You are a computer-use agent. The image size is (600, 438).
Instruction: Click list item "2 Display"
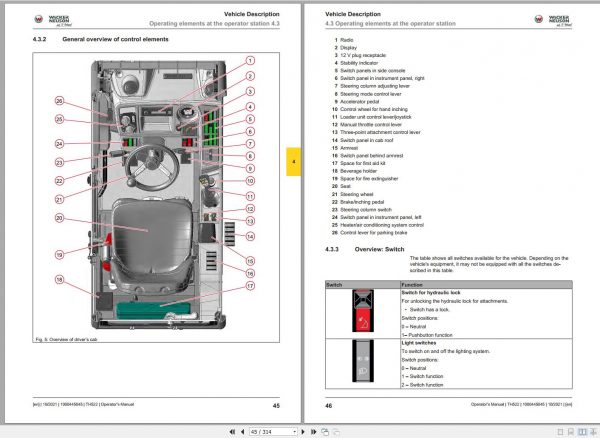point(345,47)
